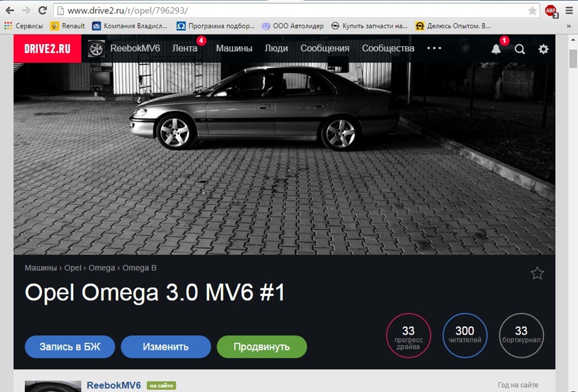The width and height of the screenshot is (578, 392).
Task: Bookmark this page with the address bar star
Action: 532,11
